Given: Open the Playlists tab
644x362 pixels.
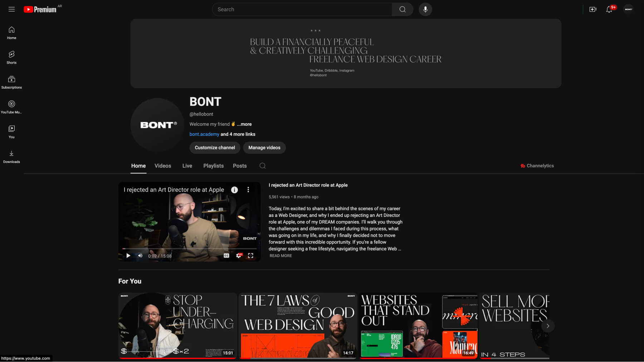Looking at the screenshot, I should point(213,166).
